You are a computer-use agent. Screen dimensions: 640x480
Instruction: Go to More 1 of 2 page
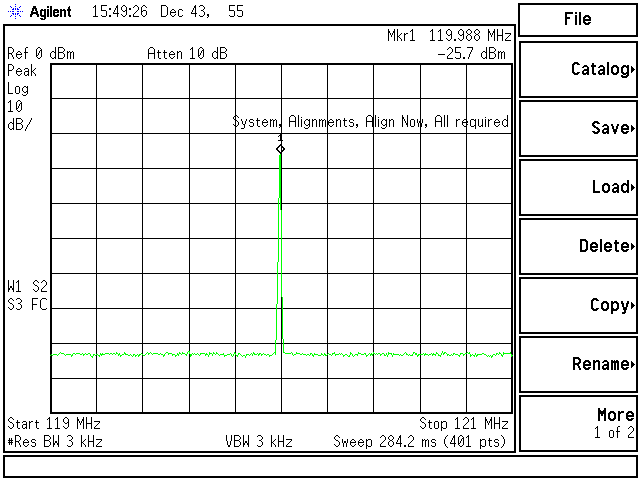pyautogui.click(x=578, y=423)
